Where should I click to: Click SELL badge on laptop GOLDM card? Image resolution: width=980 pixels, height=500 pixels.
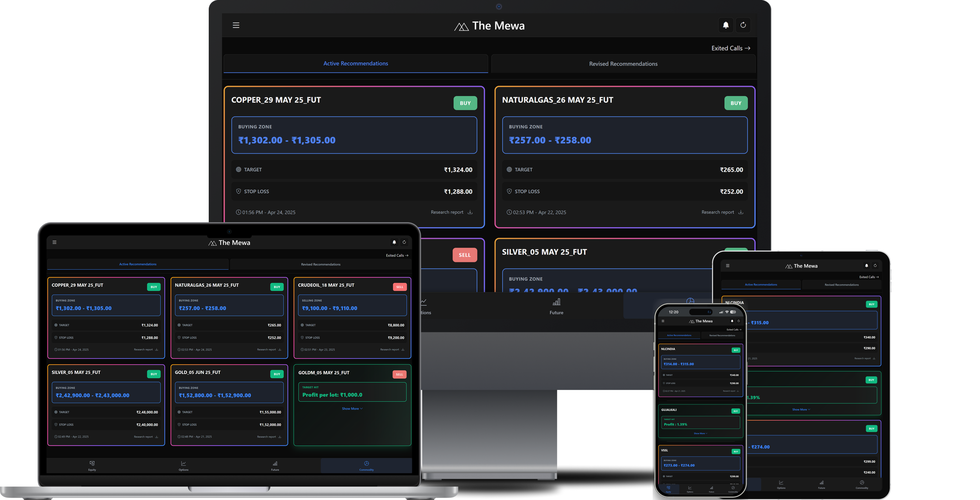[399, 374]
